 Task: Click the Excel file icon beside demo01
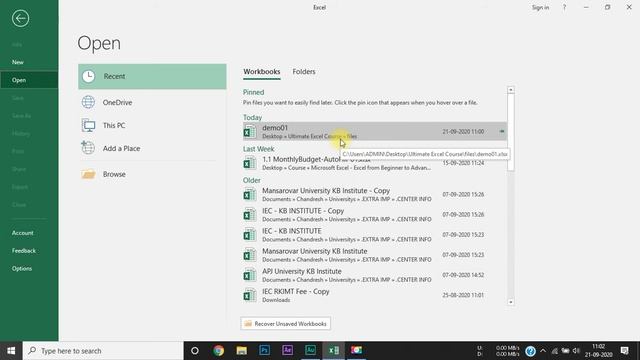[249, 132]
